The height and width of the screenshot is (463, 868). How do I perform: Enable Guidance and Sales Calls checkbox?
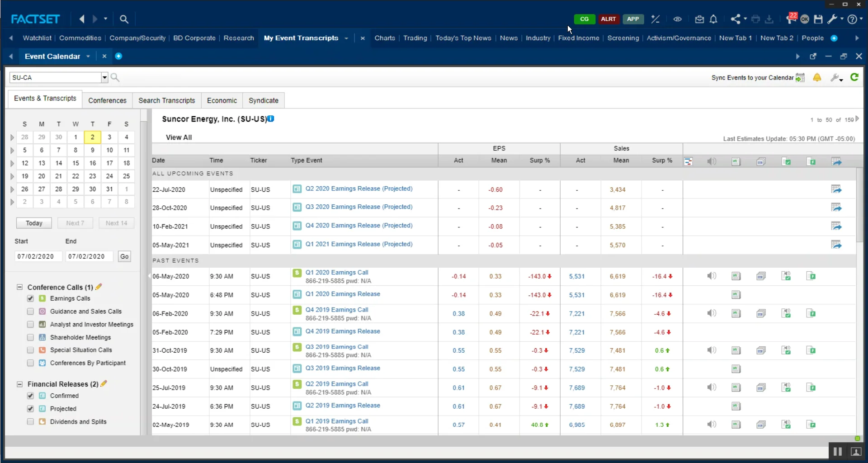[x=30, y=312]
